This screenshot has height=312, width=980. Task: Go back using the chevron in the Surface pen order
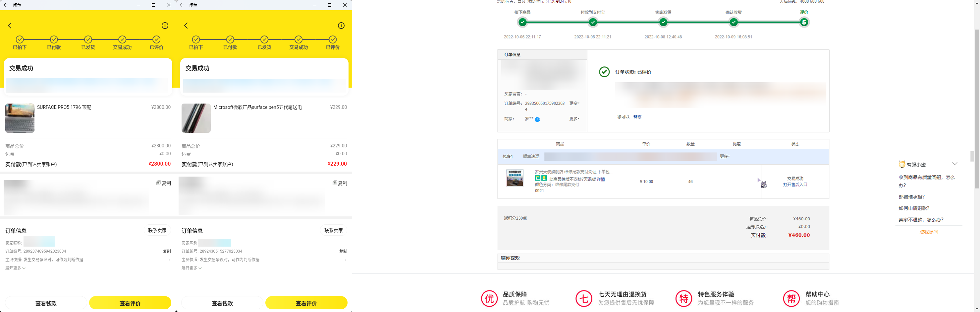coord(186,26)
